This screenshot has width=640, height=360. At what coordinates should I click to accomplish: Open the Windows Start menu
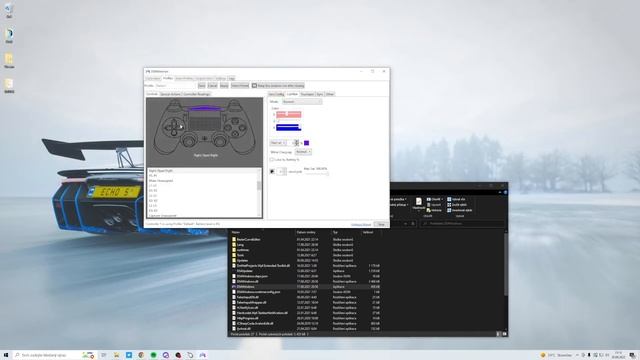(x=6, y=355)
